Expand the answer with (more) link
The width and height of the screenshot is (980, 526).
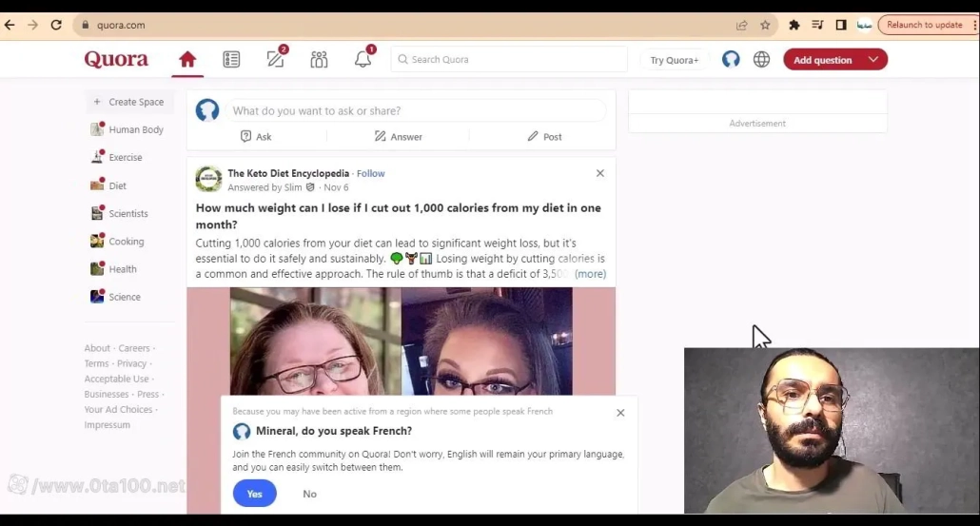pos(590,274)
